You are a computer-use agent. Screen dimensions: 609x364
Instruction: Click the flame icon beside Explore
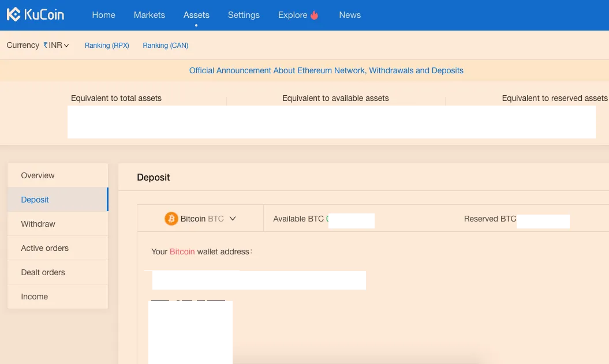(315, 15)
